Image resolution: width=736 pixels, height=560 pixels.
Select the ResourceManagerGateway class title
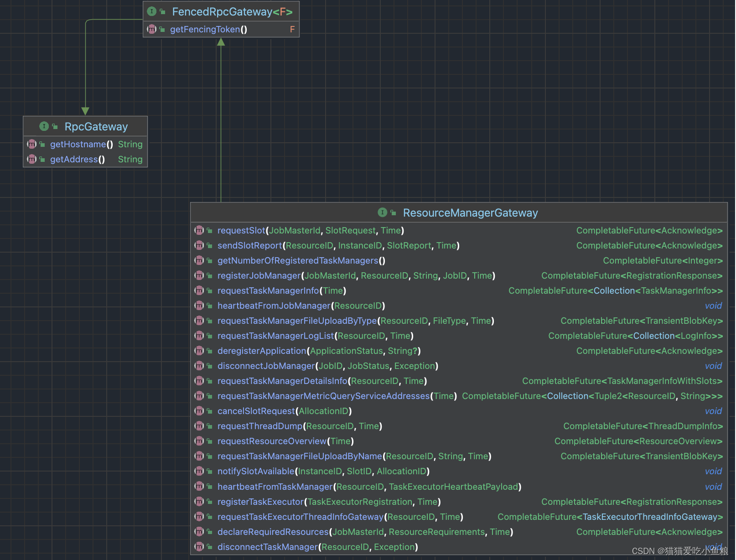coord(471,213)
